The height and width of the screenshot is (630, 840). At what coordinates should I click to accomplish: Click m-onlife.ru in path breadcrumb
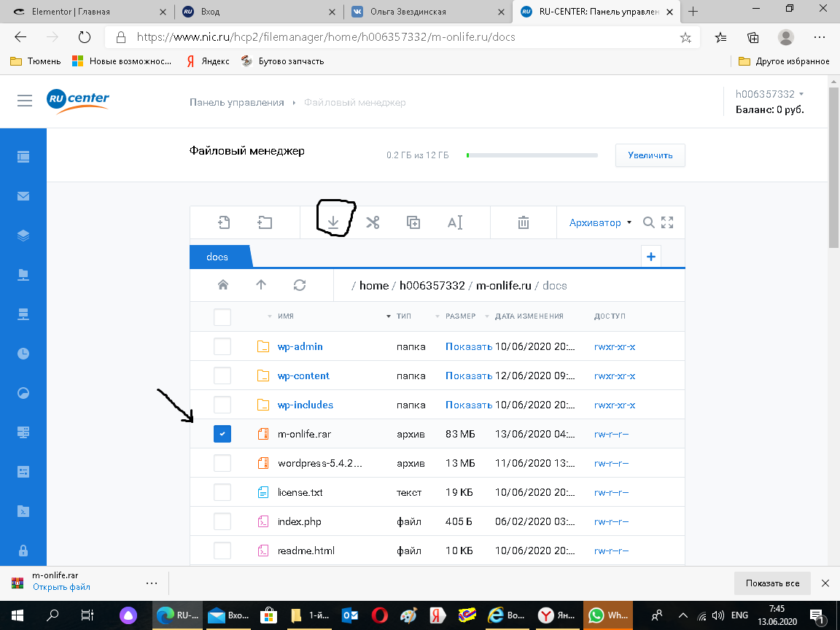pos(504,286)
